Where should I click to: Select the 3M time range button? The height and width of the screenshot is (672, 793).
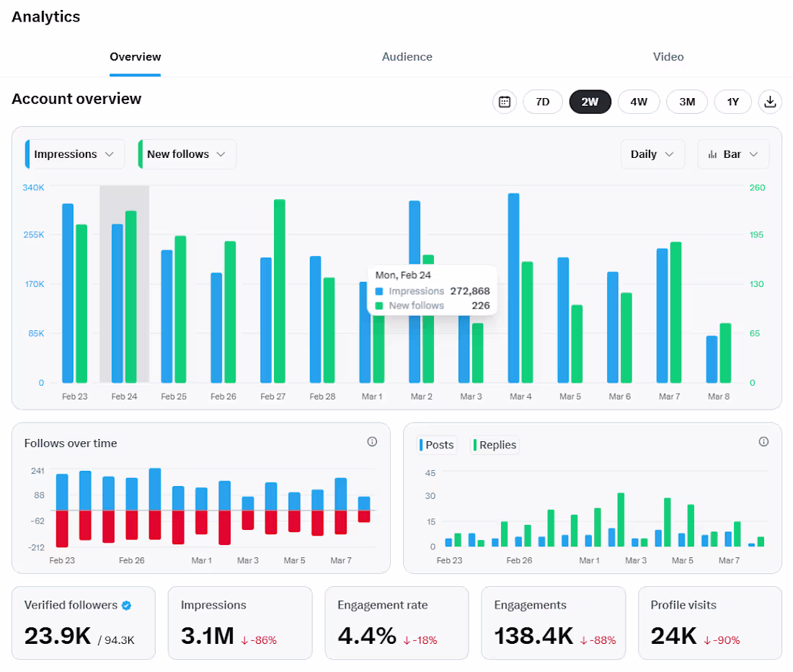687,102
